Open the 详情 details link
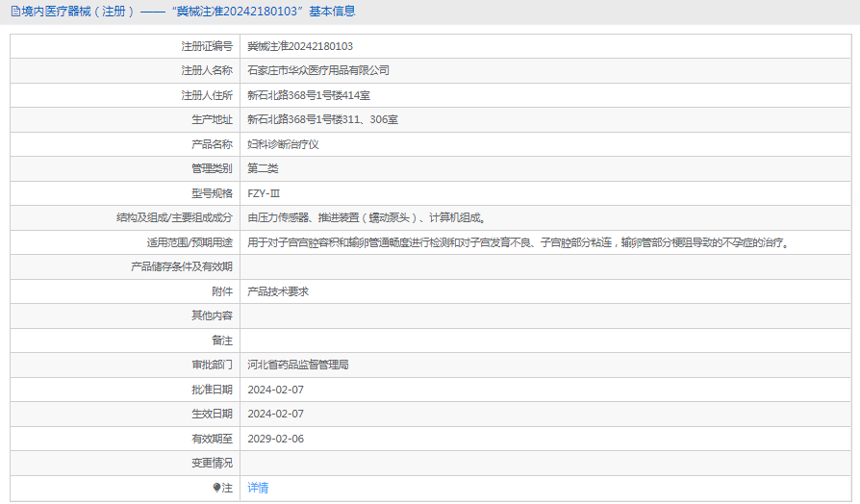 258,488
